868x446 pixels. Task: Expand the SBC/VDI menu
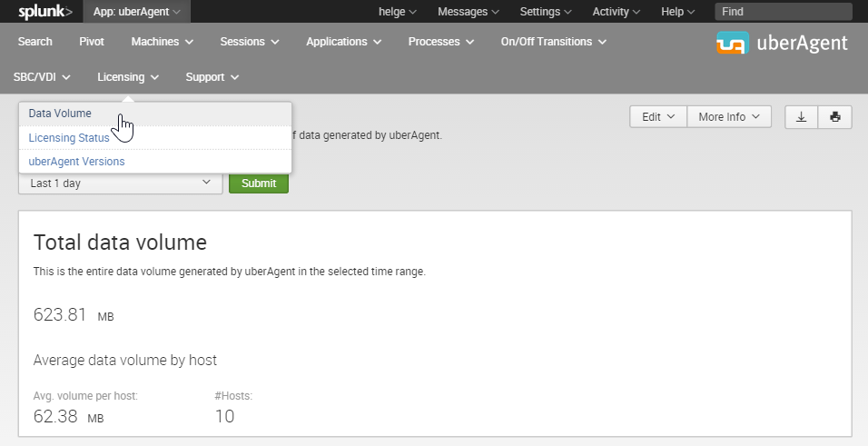pos(42,77)
